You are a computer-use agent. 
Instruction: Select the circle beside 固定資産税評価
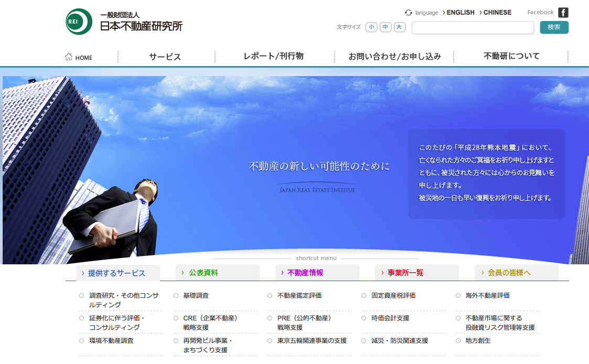pyautogui.click(x=363, y=295)
